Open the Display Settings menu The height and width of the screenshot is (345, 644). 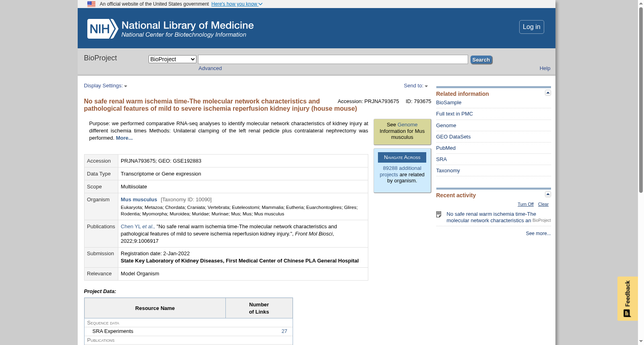(105, 86)
